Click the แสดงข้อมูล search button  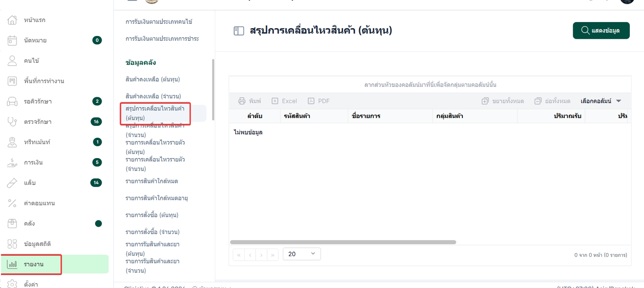point(601,30)
